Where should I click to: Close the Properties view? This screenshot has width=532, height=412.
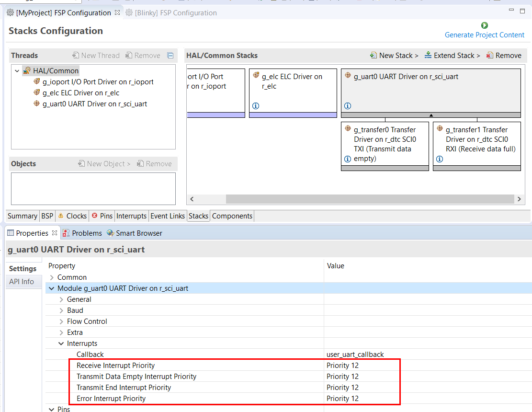click(x=55, y=233)
